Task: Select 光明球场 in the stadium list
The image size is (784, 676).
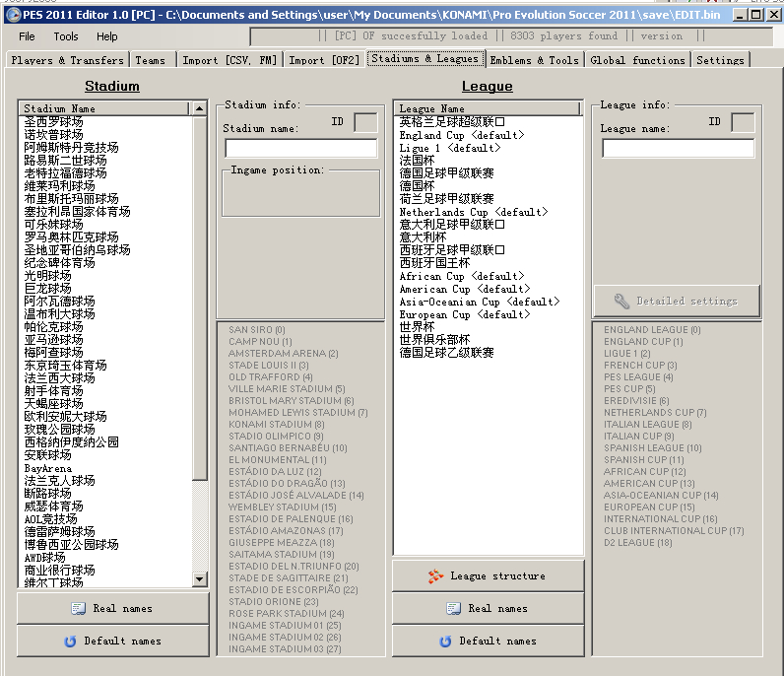Action: [47, 276]
